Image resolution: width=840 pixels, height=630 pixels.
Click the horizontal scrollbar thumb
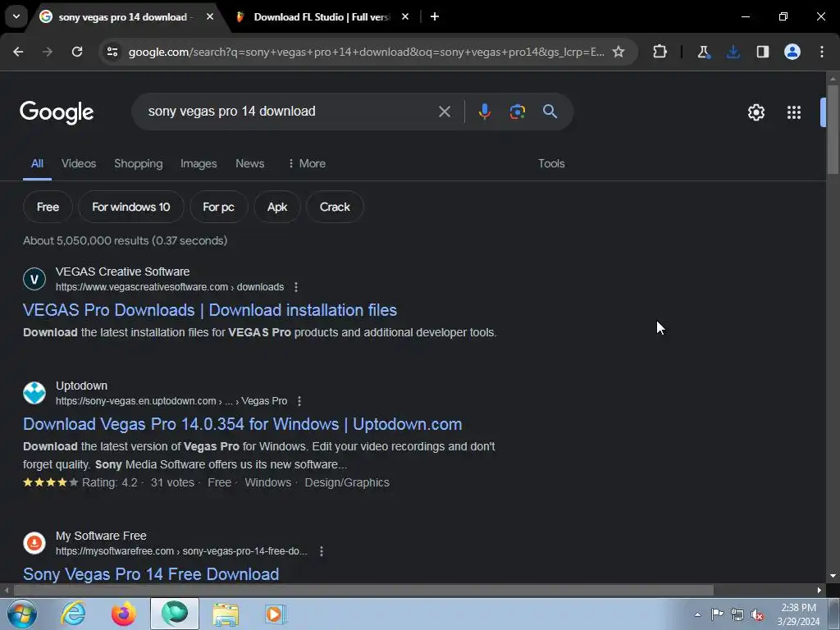tap(363, 591)
